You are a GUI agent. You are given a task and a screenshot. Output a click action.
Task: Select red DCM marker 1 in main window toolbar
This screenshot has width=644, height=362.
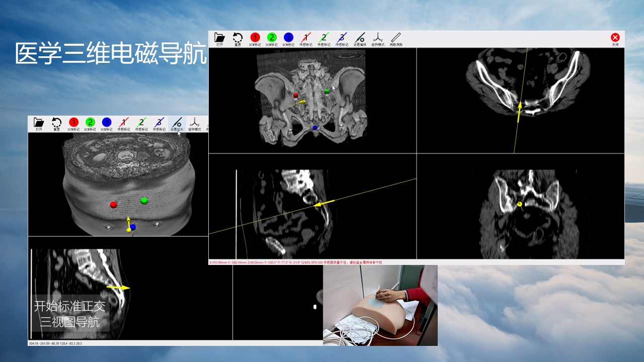[255, 38]
